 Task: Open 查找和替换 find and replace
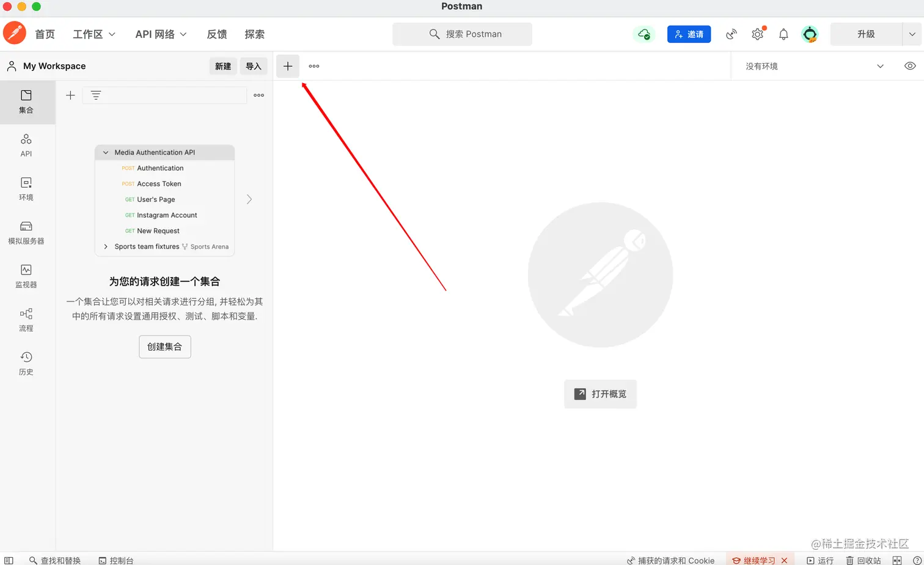tap(54, 560)
